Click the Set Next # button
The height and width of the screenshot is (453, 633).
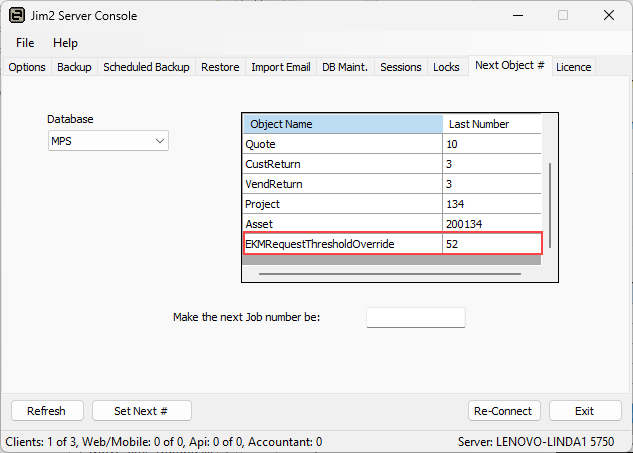coord(141,411)
